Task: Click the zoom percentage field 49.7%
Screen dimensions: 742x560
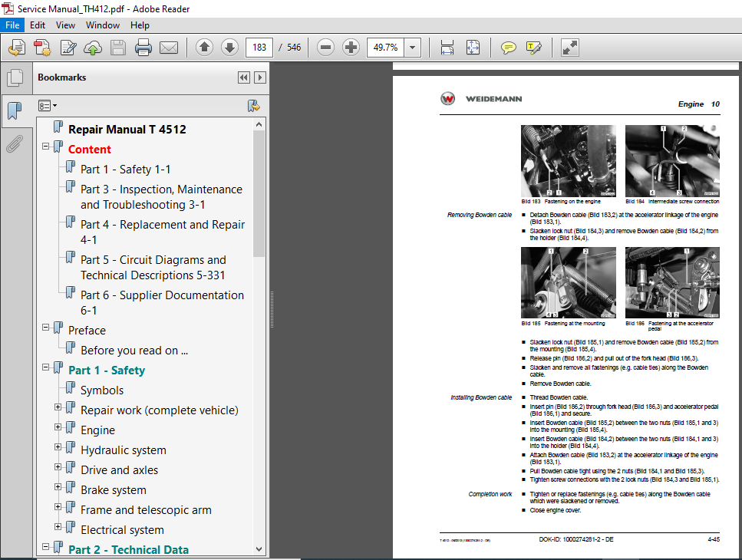Action: click(x=386, y=48)
